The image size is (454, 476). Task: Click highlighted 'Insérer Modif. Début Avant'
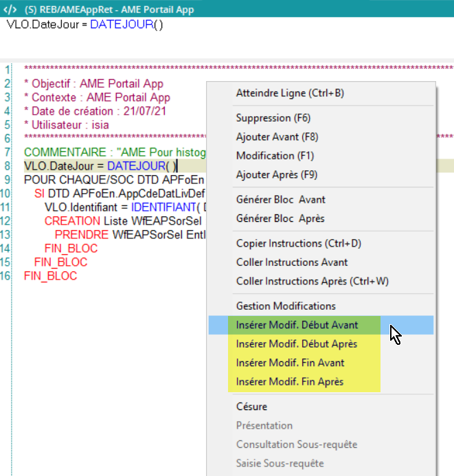tap(297, 325)
